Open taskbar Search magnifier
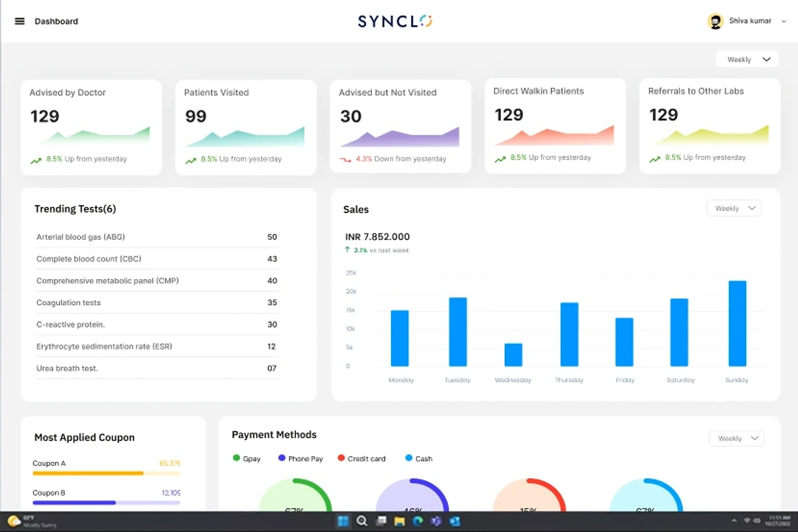This screenshot has width=798, height=532. (x=362, y=521)
